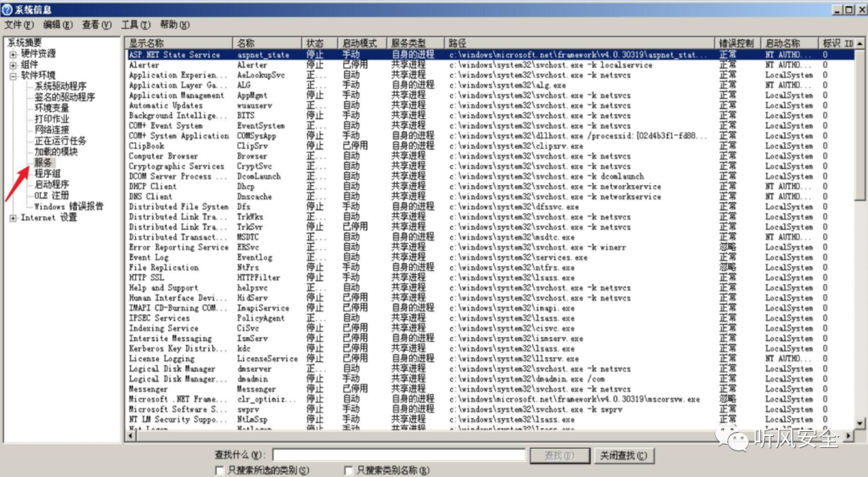
Task: Open the 工具 menu
Action: (136, 25)
